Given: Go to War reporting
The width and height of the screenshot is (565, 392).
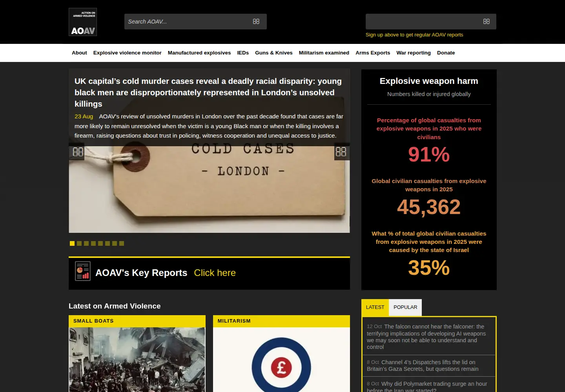Looking at the screenshot, I should (x=414, y=53).
